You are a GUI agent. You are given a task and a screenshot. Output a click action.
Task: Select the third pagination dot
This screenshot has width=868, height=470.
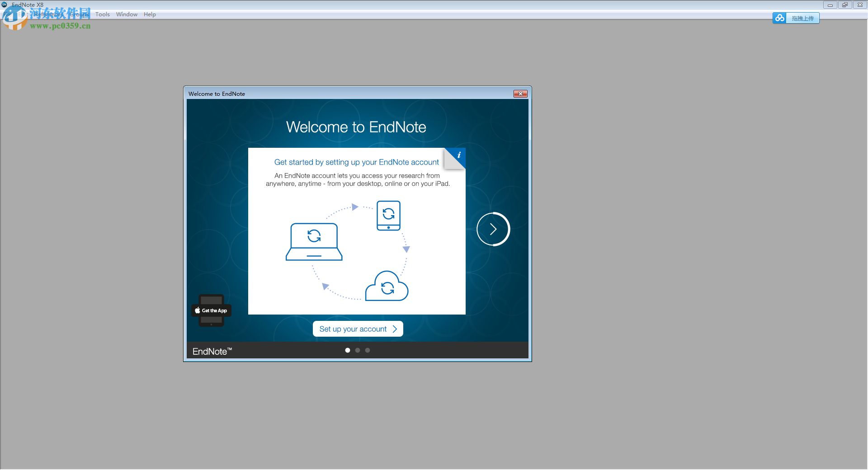pyautogui.click(x=367, y=350)
